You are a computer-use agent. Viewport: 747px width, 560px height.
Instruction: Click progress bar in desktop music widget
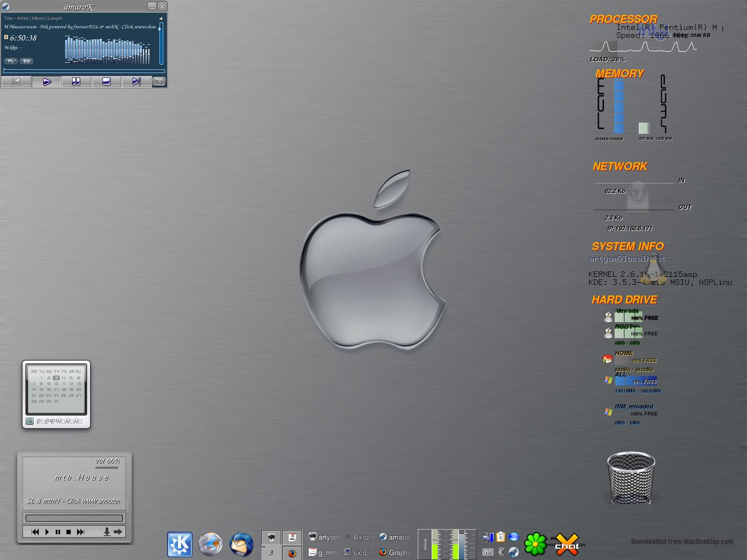tap(74, 518)
